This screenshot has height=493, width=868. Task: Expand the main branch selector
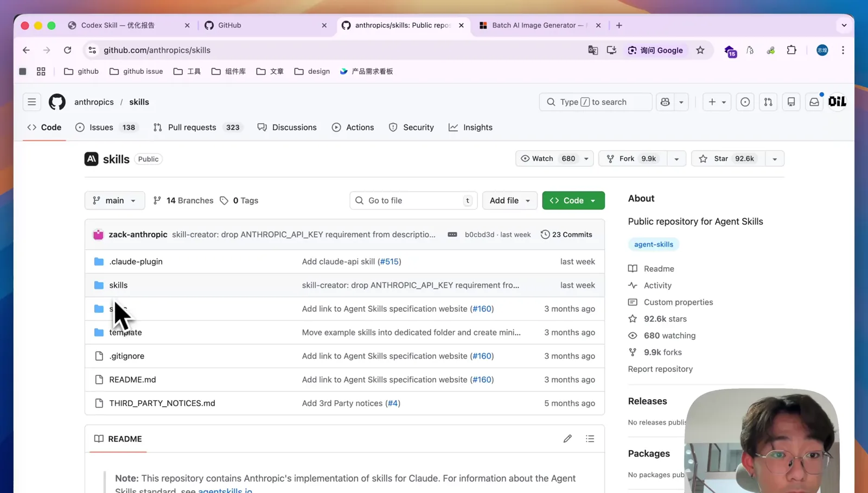click(114, 200)
